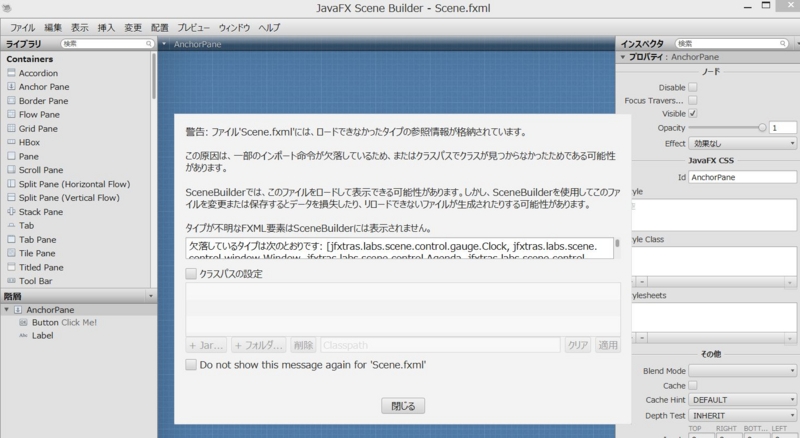Click the HBox library icon

pyautogui.click(x=11, y=142)
